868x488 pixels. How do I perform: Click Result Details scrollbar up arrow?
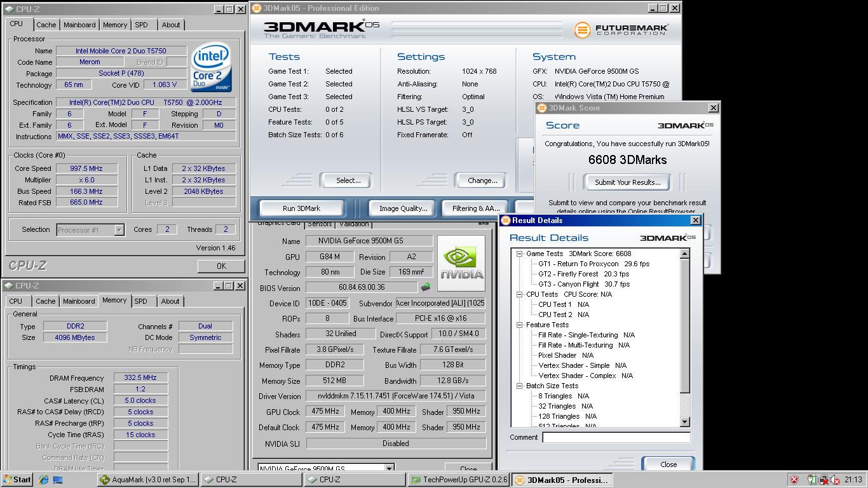[684, 254]
